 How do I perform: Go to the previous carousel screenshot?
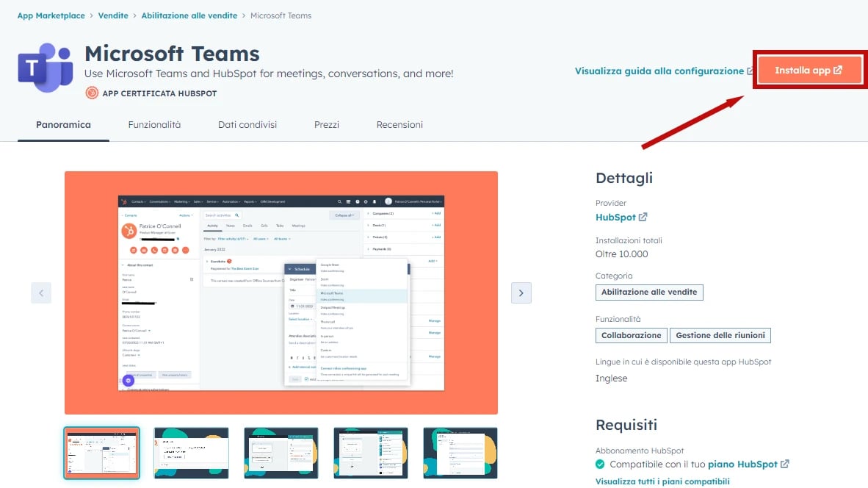pos(41,293)
